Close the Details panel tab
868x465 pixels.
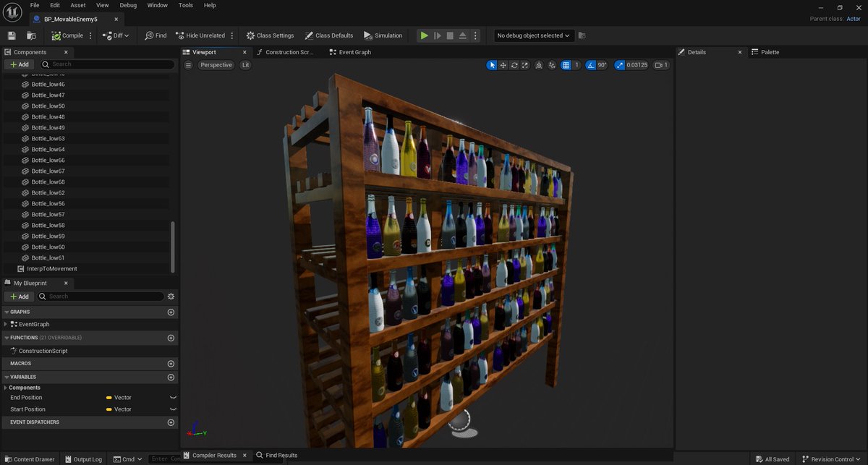[740, 52]
